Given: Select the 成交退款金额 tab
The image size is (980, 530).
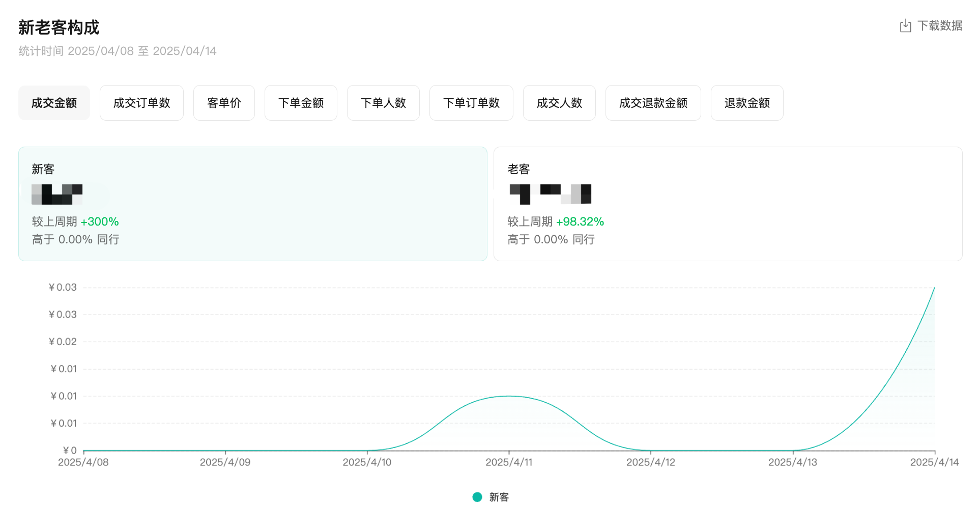Looking at the screenshot, I should 653,103.
